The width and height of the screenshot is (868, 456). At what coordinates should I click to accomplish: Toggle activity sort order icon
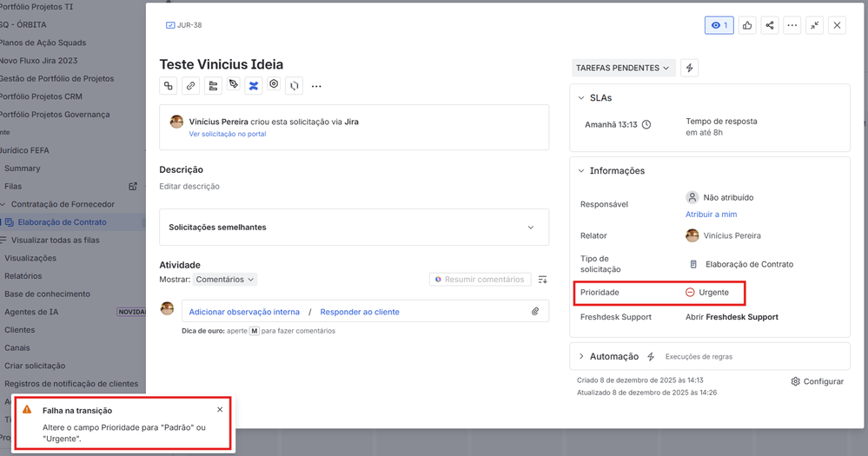pyautogui.click(x=542, y=280)
